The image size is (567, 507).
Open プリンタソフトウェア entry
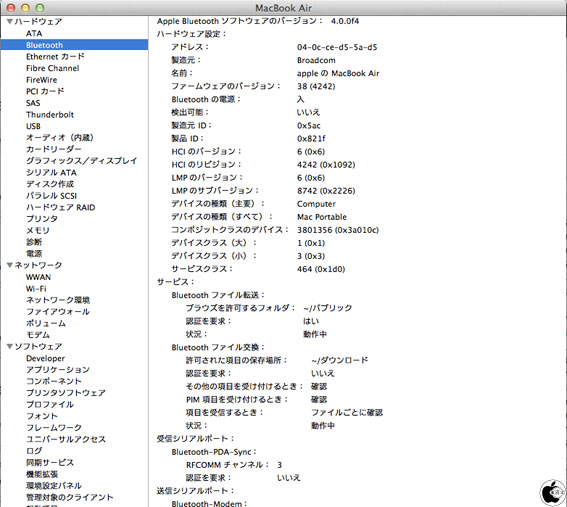click(65, 393)
